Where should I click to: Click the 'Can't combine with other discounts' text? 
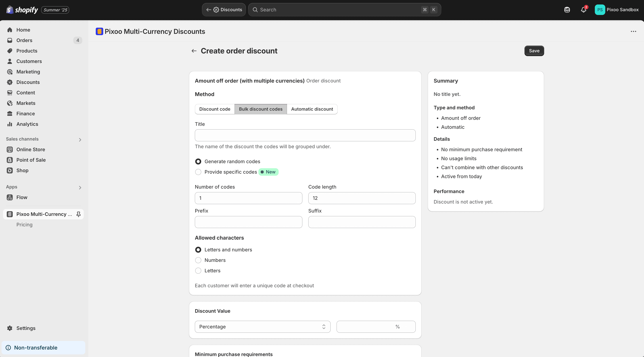pos(482,168)
